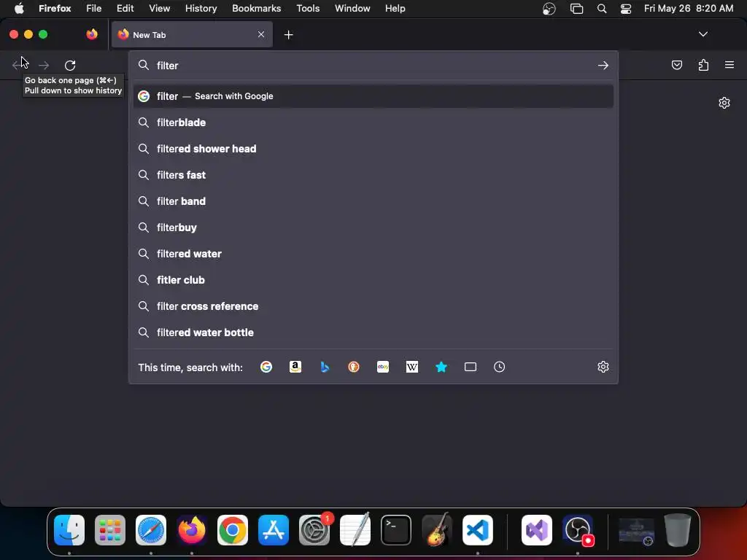Select the filtered water bottle suggestion
This screenshot has width=747, height=560.
[373, 332]
